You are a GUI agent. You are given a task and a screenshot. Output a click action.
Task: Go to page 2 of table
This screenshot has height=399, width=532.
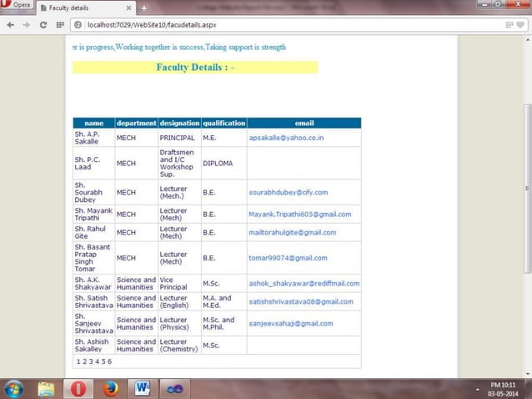(x=84, y=361)
